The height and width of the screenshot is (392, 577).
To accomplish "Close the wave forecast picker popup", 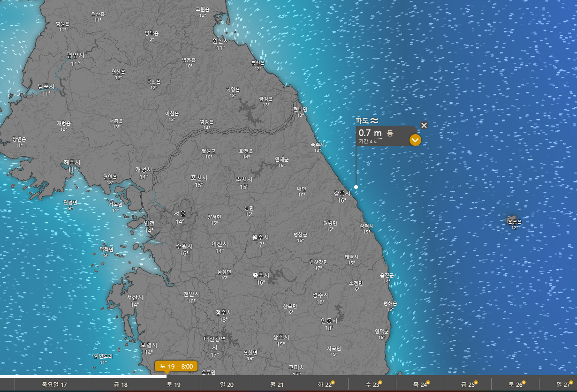I will click(424, 125).
